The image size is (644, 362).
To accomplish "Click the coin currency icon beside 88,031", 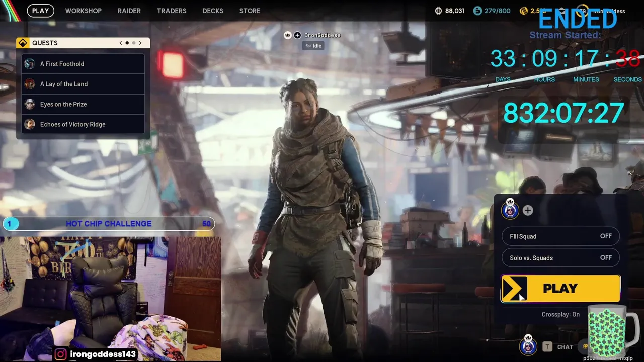I will click(438, 11).
